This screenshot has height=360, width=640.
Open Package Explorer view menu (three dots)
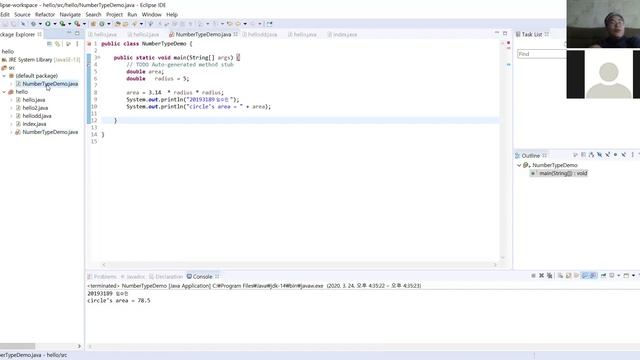tap(77, 44)
